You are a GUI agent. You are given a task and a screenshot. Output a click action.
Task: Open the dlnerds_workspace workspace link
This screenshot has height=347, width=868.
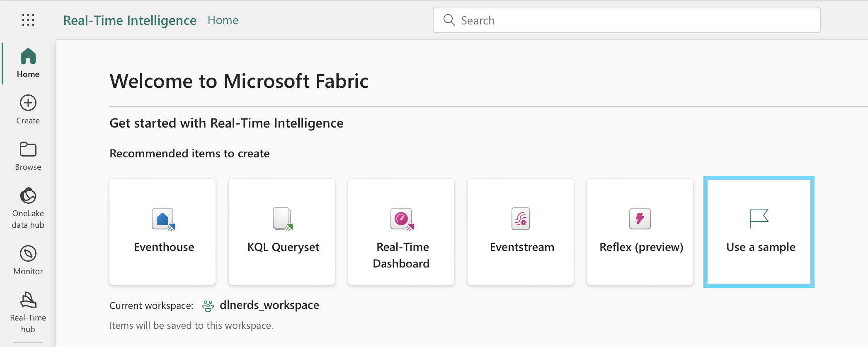(x=269, y=305)
